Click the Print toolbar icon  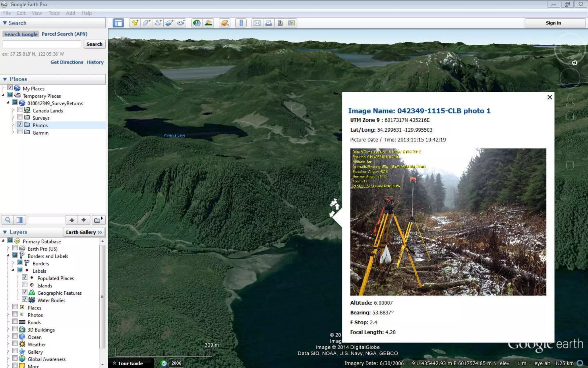(x=268, y=23)
